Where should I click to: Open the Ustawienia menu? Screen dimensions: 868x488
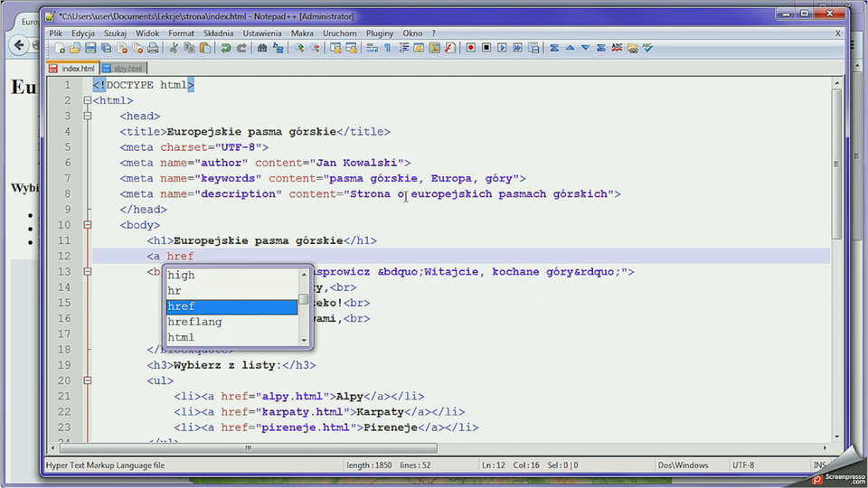262,33
